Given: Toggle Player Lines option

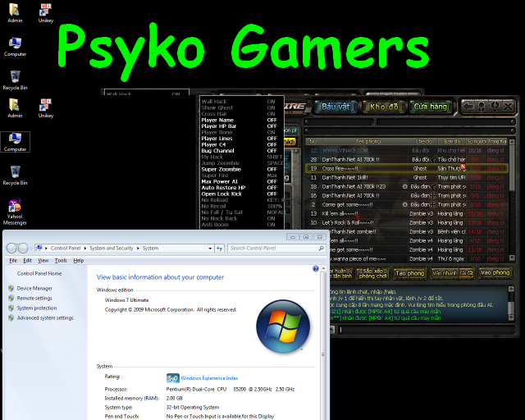Looking at the screenshot, I should [x=239, y=139].
